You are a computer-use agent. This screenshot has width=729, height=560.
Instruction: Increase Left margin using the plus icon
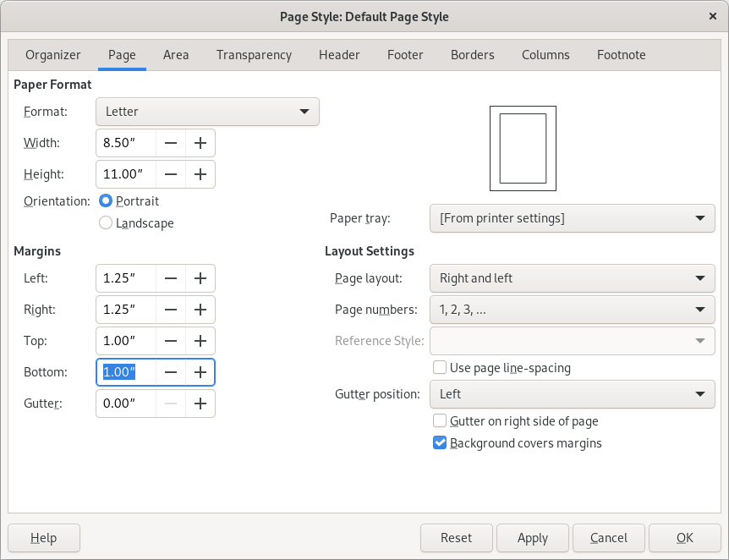coord(200,278)
